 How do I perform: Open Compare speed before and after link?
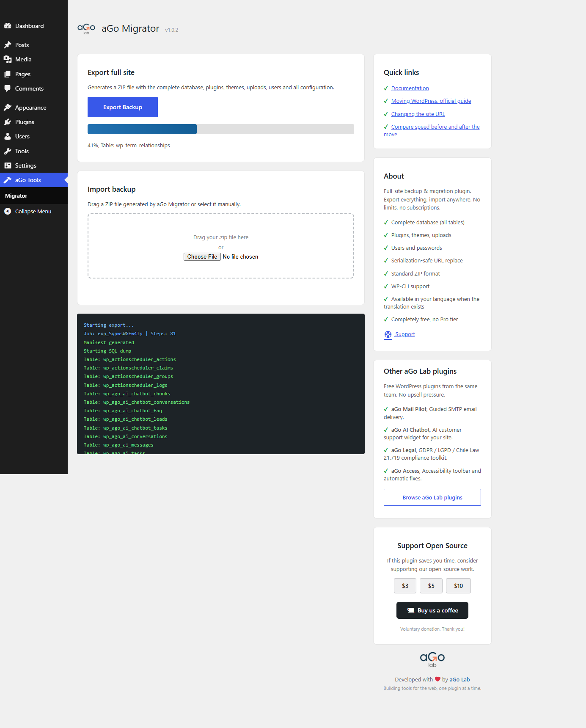[432, 130]
